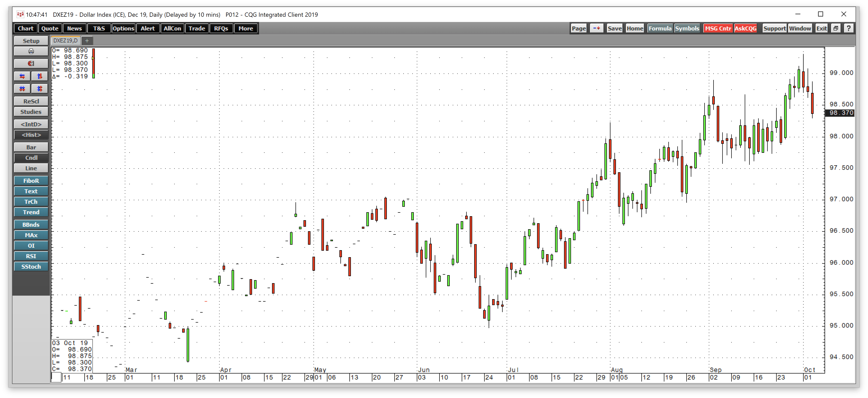Screen dimensions: 868x398
Task: Print the current chart
Action: 31,51
